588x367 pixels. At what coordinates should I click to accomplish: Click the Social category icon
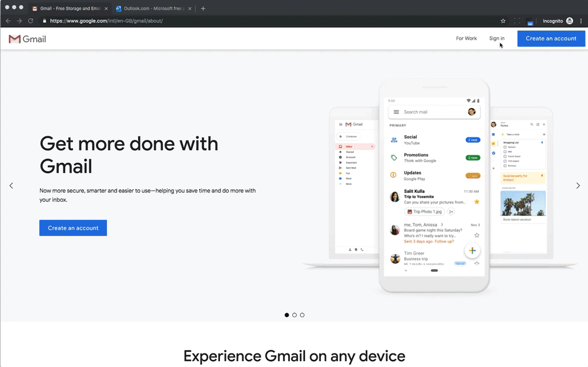pyautogui.click(x=394, y=140)
